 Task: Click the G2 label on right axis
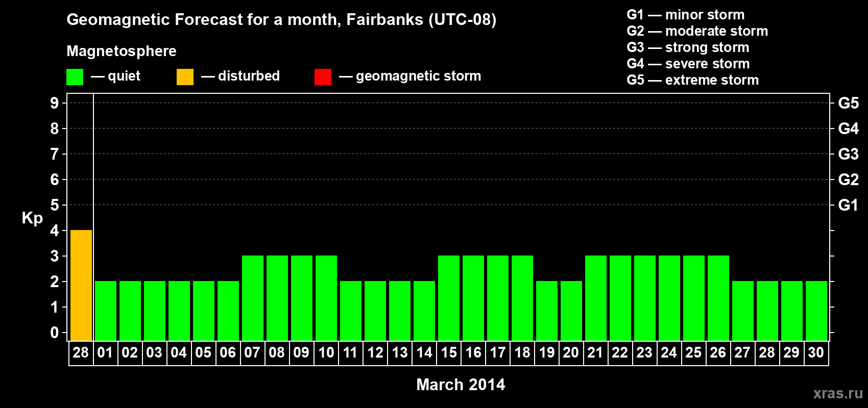849,180
